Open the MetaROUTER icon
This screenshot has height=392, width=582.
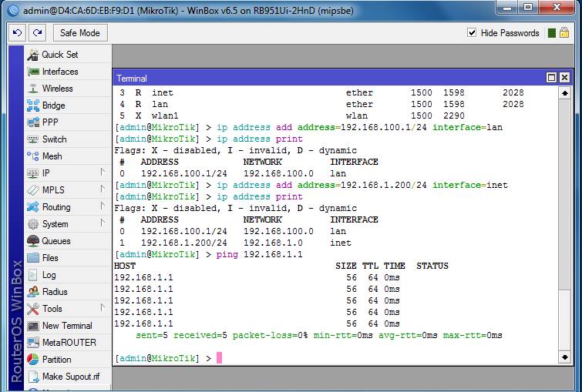click(x=32, y=343)
